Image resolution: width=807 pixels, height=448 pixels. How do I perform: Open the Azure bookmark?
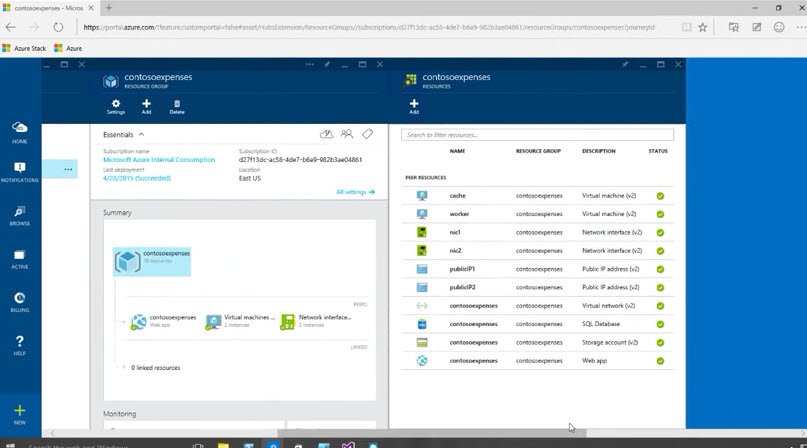[68, 48]
